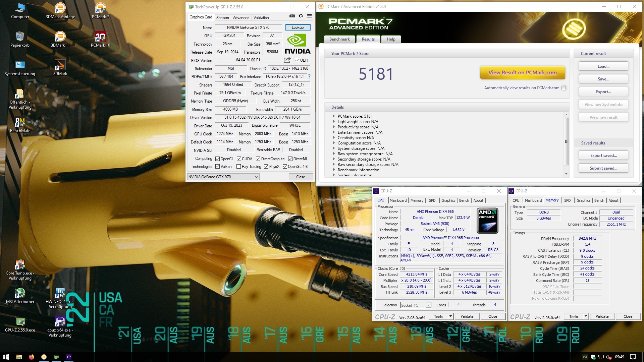Open GPU selection dropdown in GPU-Z
The image size is (644, 362).
(x=223, y=177)
